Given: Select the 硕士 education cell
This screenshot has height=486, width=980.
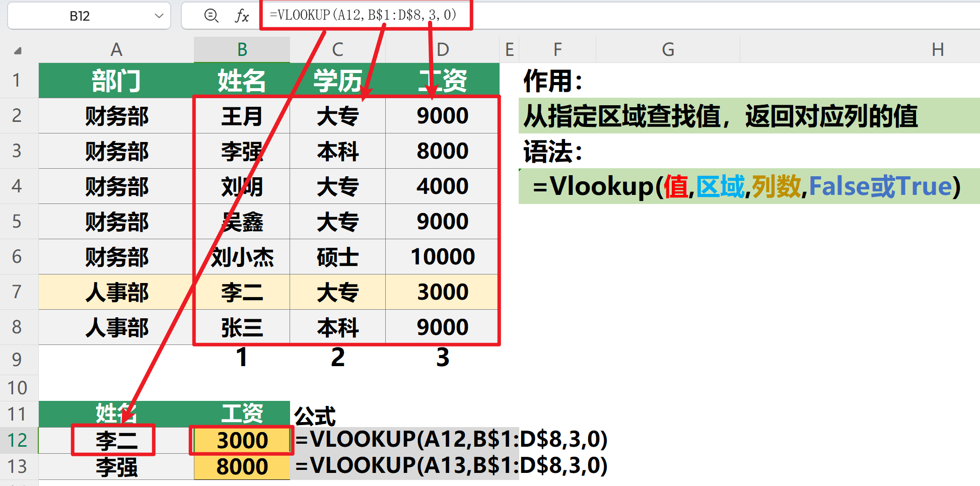Looking at the screenshot, I should click(x=337, y=257).
